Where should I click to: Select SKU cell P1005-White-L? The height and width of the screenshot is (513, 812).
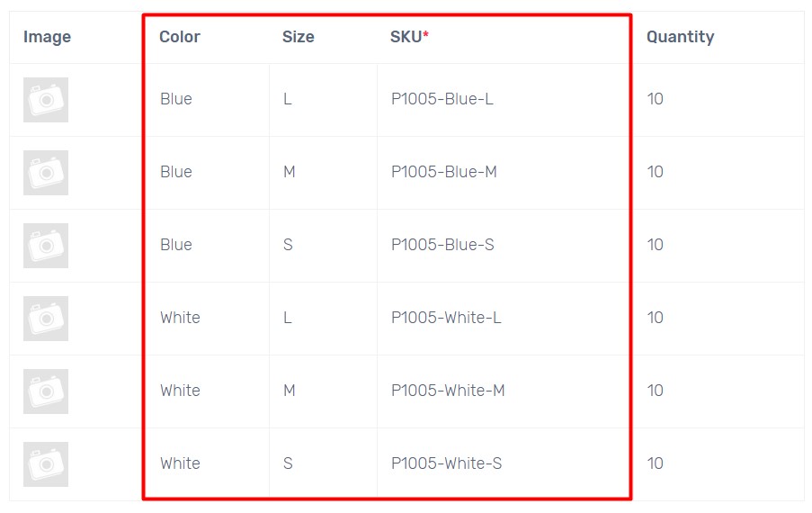coord(446,318)
